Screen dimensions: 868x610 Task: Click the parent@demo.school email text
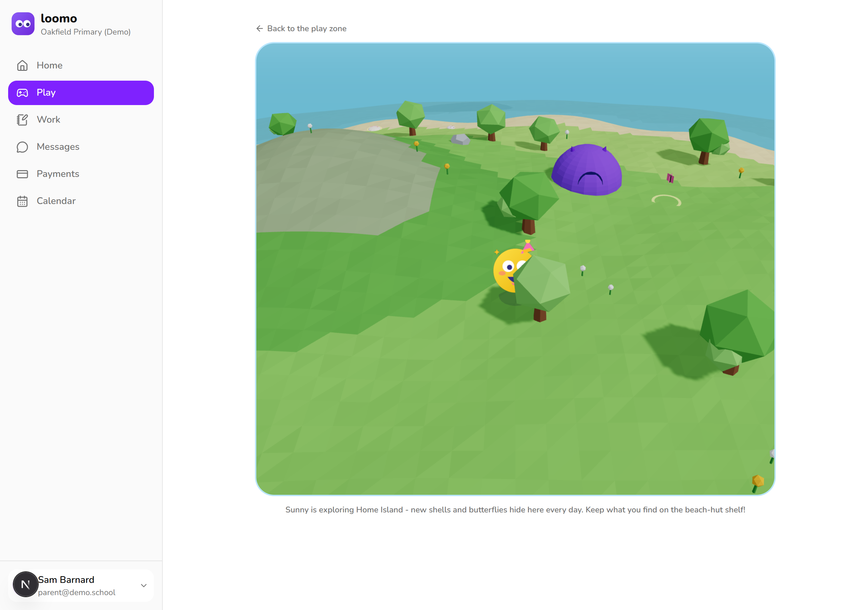[x=77, y=593]
